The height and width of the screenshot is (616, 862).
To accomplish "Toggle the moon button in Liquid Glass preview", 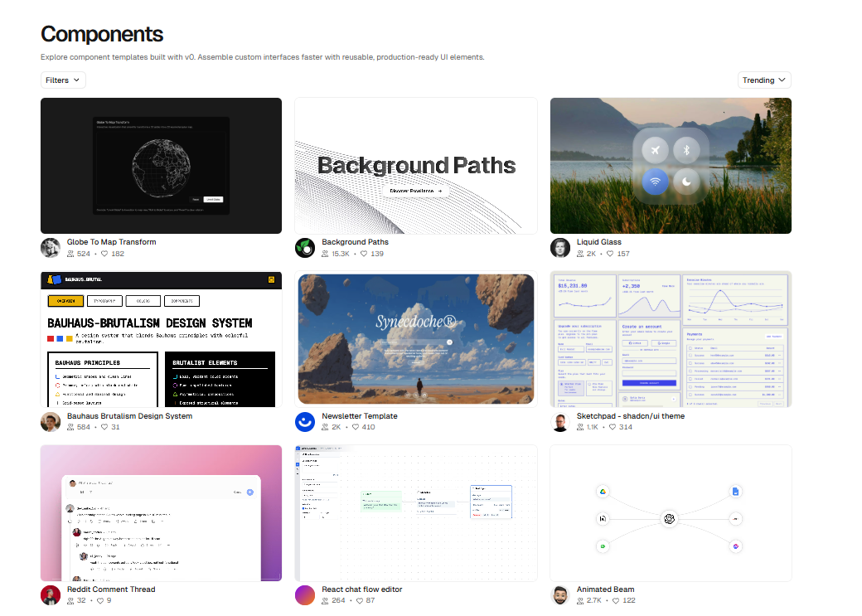I will (685, 182).
